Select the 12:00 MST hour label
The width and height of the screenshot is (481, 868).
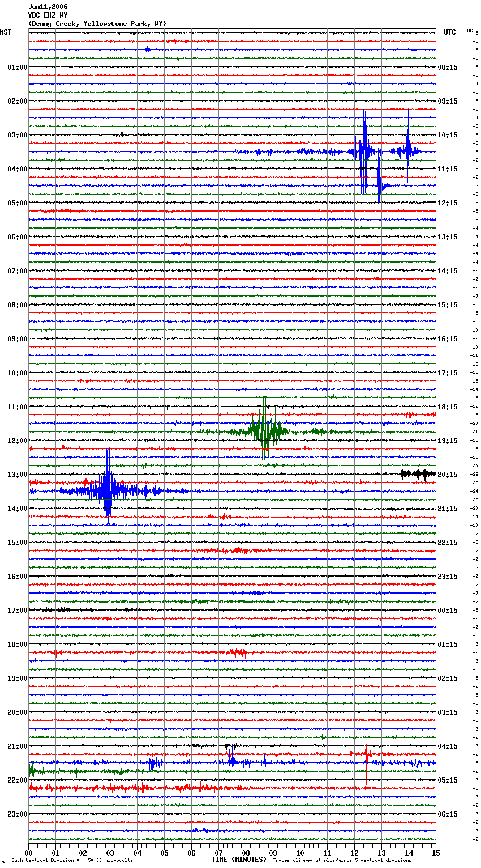17,441
